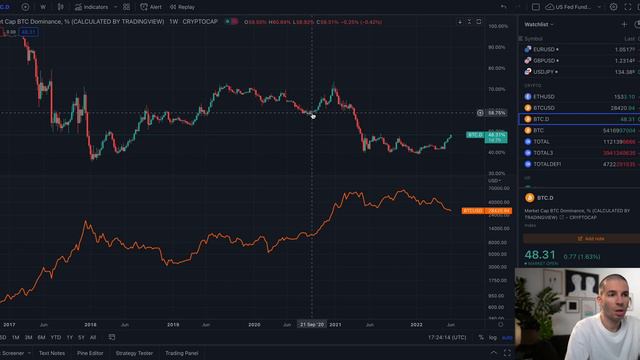The width and height of the screenshot is (640, 360).
Task: Select GBPUSD in the watchlist
Action: (x=580, y=60)
